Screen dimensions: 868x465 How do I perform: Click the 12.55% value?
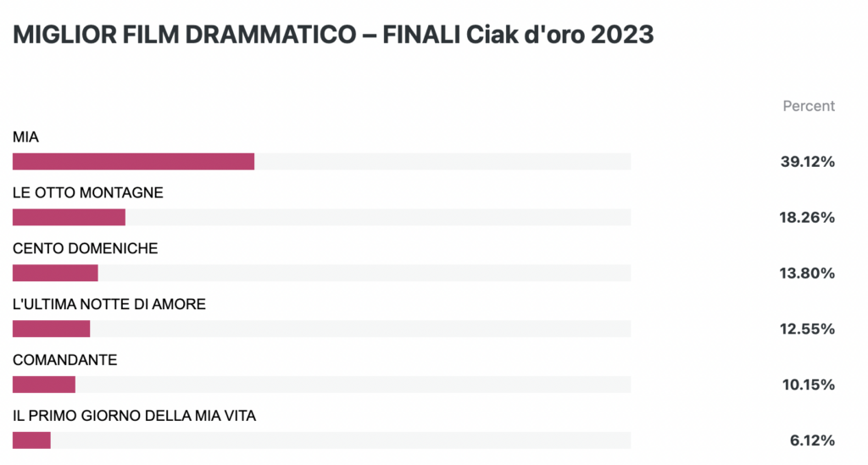click(807, 329)
